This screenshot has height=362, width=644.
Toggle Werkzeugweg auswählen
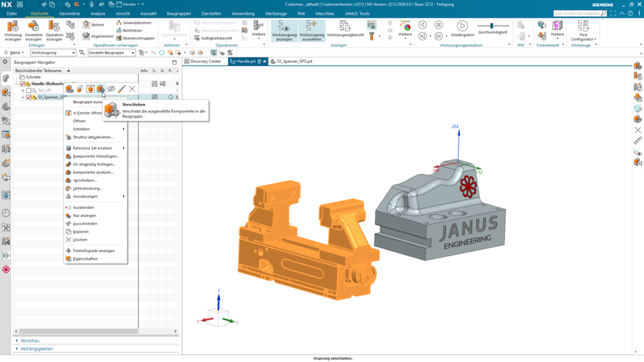tap(312, 31)
